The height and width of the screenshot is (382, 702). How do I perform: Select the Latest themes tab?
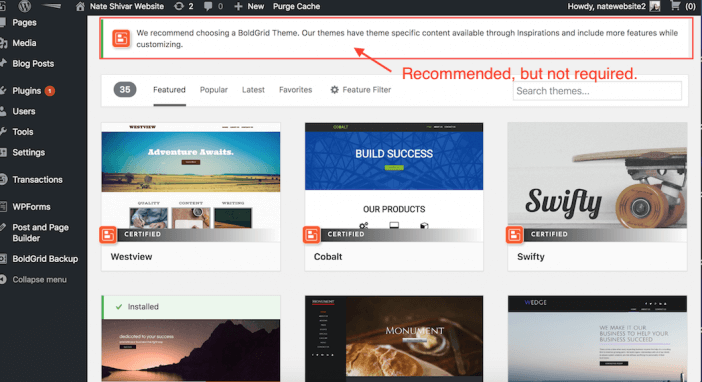[253, 90]
